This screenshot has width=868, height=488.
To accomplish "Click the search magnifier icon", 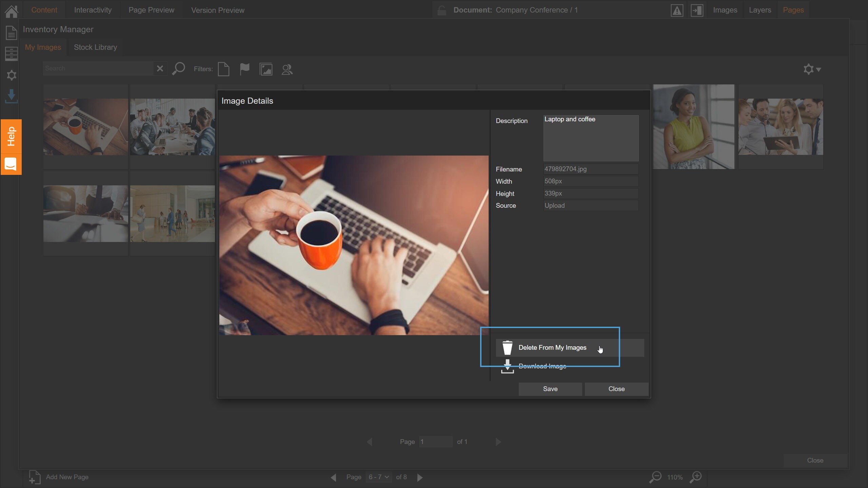I will click(179, 69).
